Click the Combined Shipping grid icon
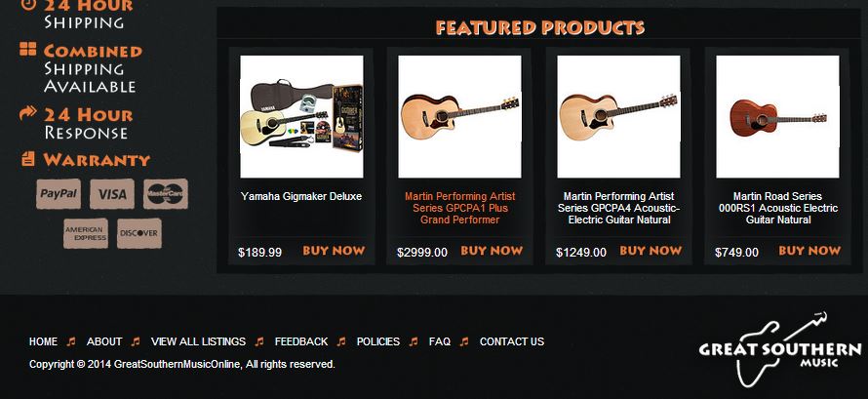The width and height of the screenshot is (868, 399). (27, 49)
